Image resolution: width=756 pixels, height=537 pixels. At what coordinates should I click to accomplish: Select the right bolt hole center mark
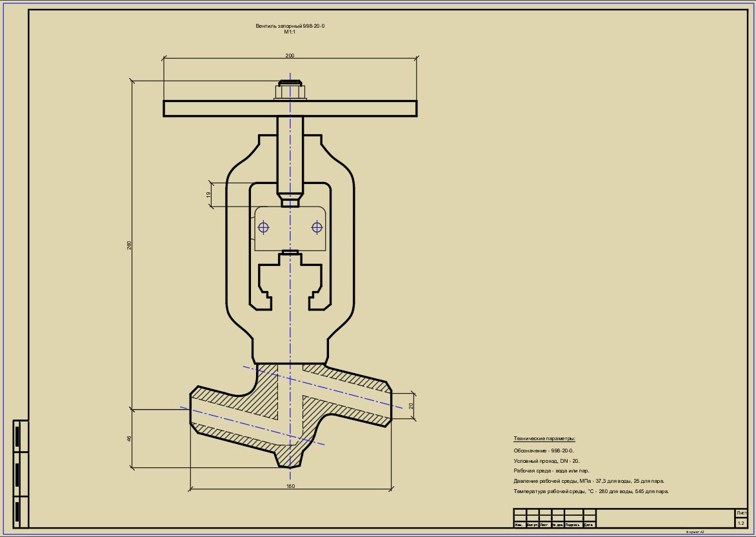(x=316, y=227)
